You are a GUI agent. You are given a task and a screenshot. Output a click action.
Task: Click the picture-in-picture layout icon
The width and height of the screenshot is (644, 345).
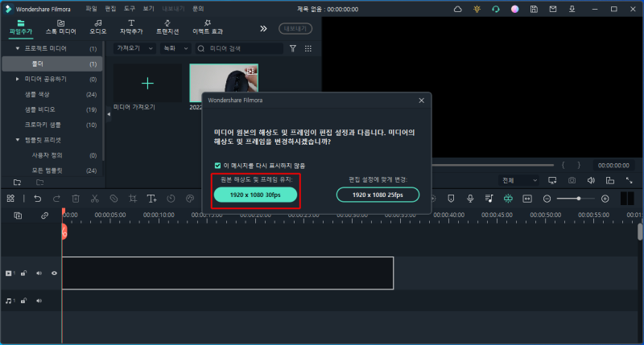tap(610, 180)
